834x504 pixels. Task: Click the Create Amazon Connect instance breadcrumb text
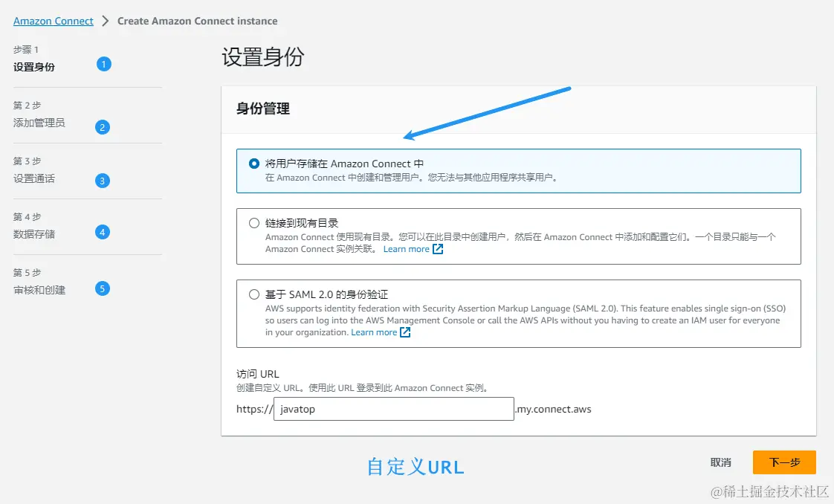tap(197, 22)
